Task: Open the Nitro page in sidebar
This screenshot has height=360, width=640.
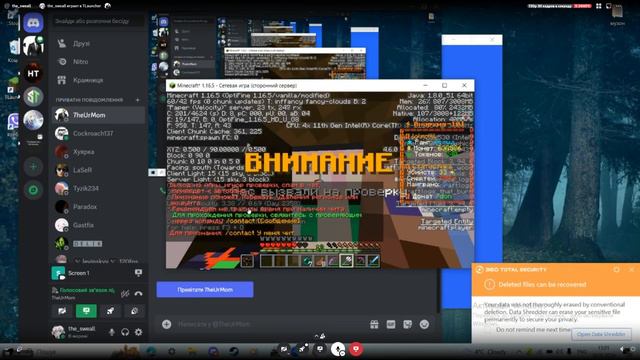Action: (80, 62)
